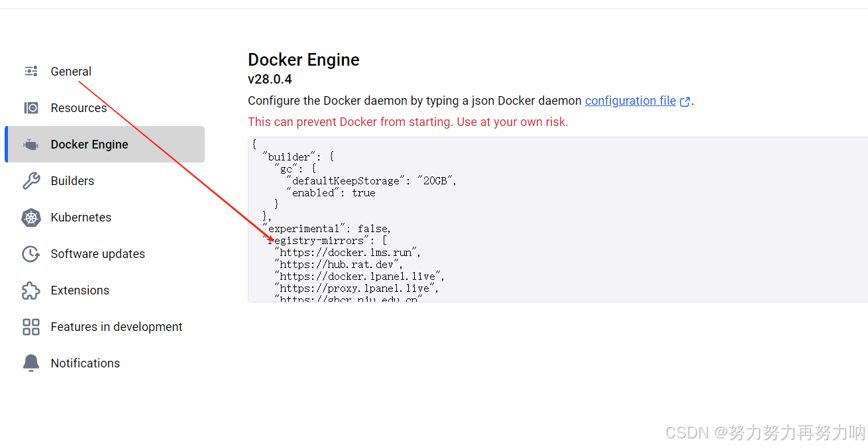Open Features in development section
The width and height of the screenshot is (868, 447).
pos(105,326)
